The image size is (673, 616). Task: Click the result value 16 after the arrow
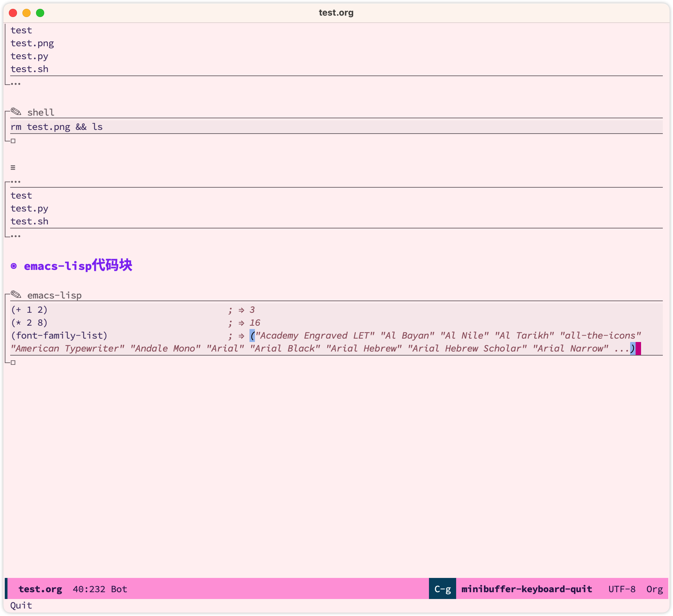coord(255,323)
